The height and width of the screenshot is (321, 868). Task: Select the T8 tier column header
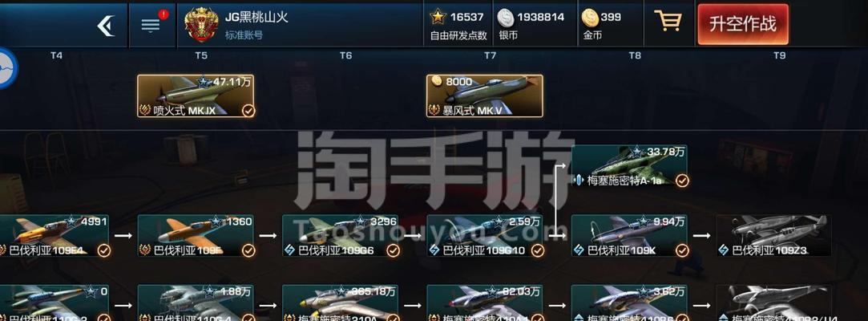tap(635, 55)
